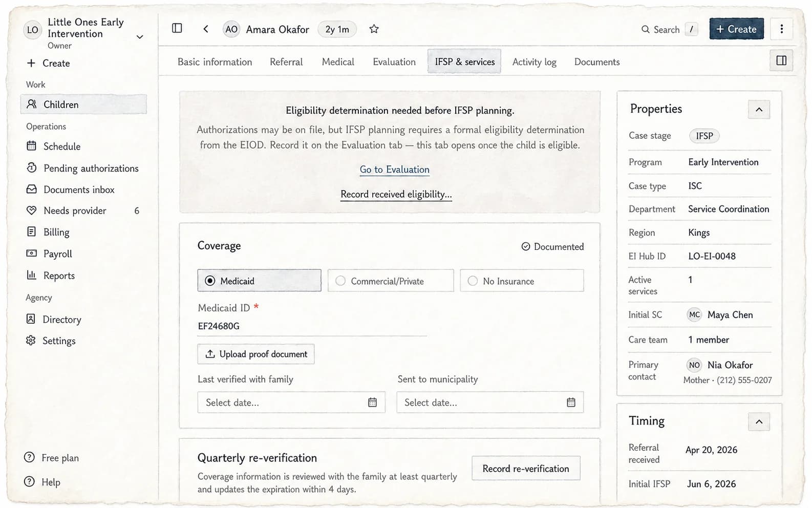Switch to Evaluation tab
812x508 pixels.
[x=394, y=62]
